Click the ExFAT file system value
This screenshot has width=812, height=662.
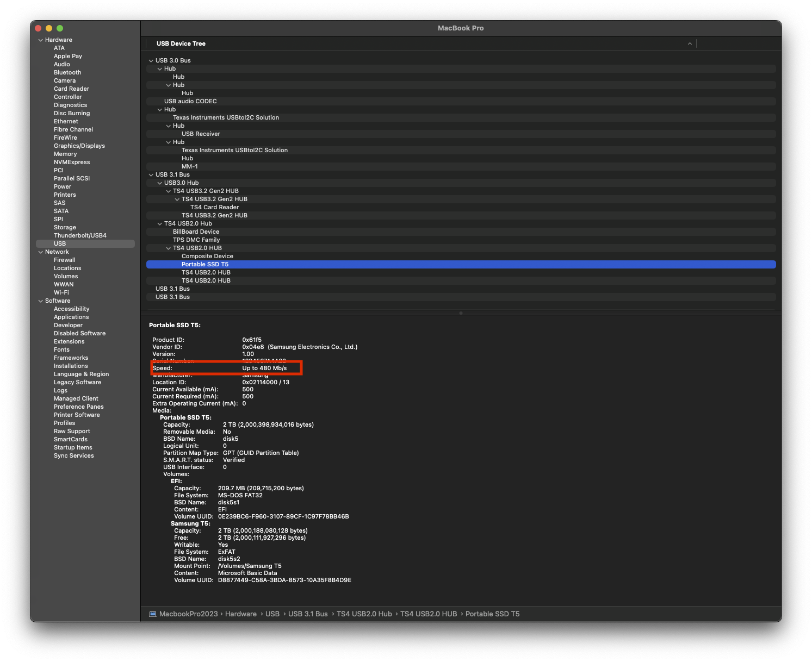tap(227, 552)
